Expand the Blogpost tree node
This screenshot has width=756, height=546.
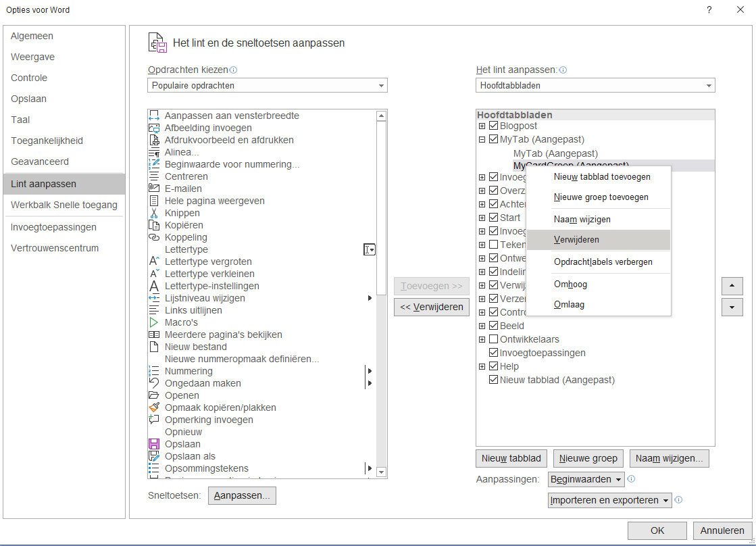[x=482, y=126]
